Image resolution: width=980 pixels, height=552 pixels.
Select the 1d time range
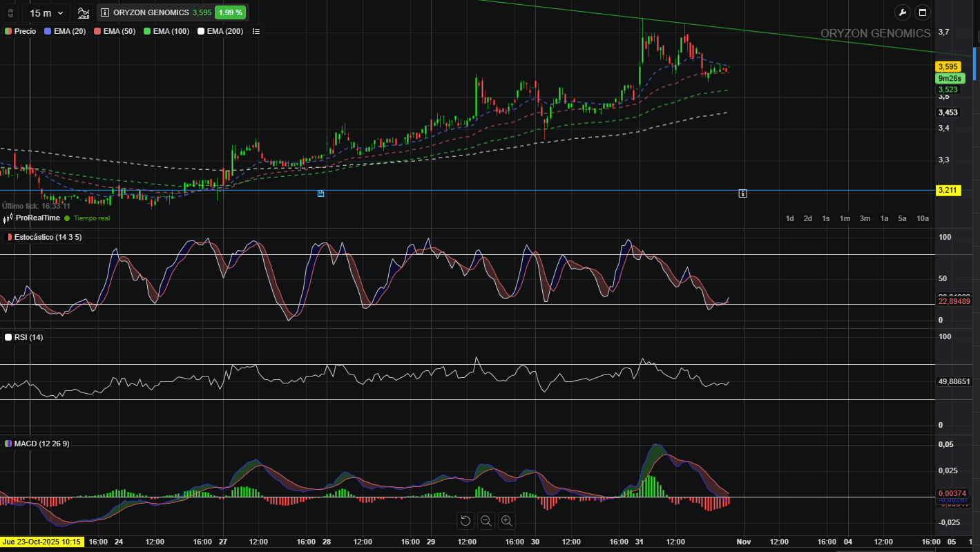(789, 218)
